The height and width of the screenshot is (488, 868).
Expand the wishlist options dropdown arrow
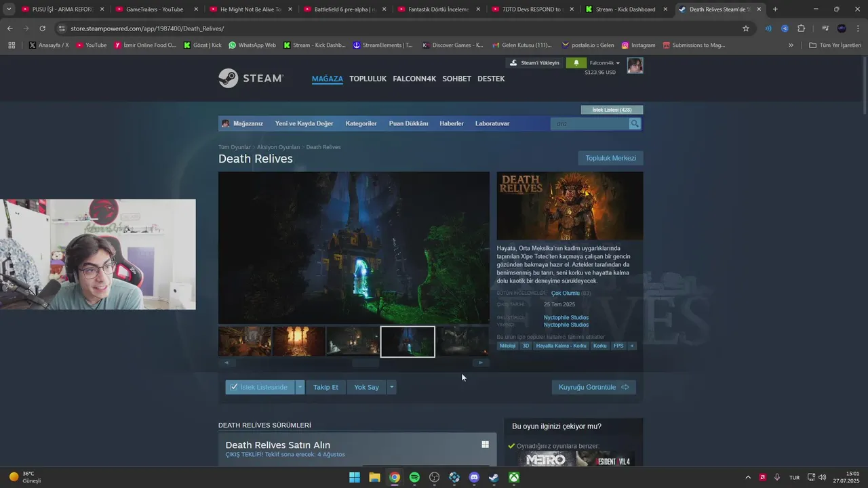(x=300, y=387)
